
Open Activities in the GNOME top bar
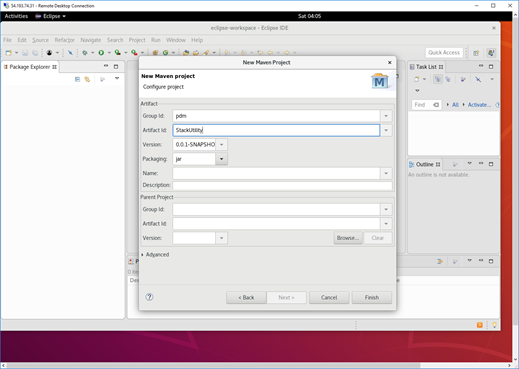16,16
